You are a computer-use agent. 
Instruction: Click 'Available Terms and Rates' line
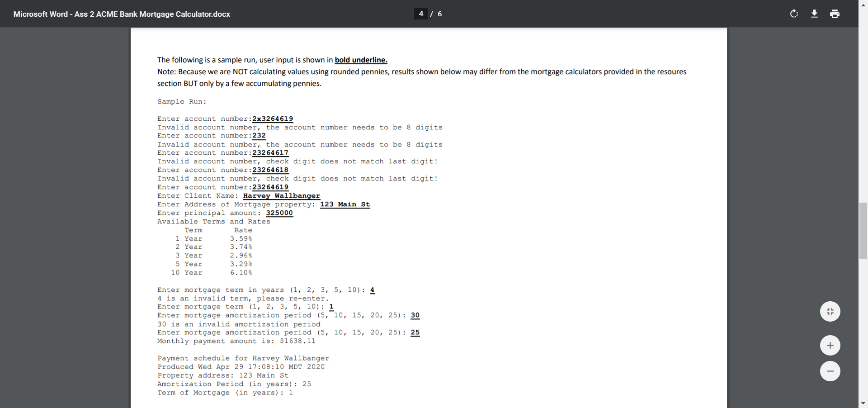coord(214,222)
